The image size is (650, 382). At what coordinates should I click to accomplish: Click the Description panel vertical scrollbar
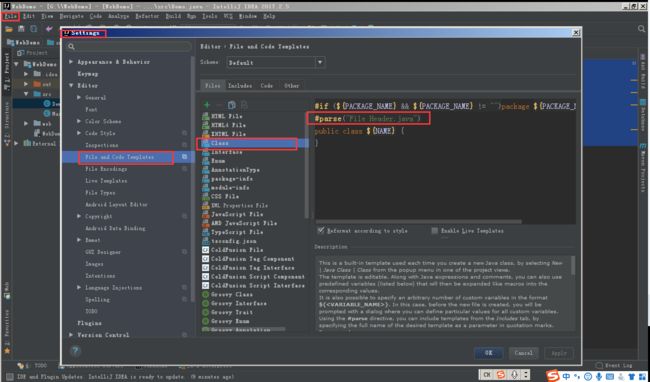point(573,266)
